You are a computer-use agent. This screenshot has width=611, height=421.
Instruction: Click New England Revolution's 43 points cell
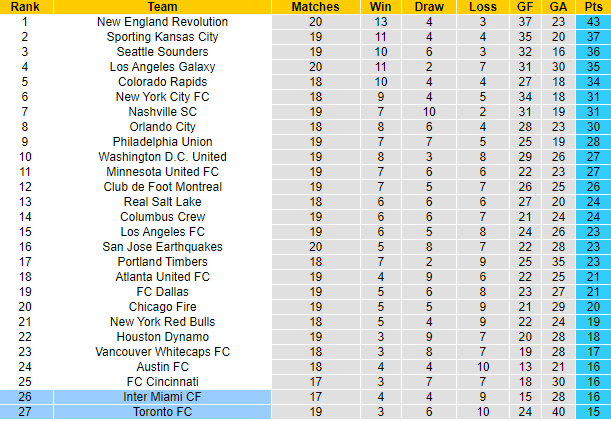593,22
